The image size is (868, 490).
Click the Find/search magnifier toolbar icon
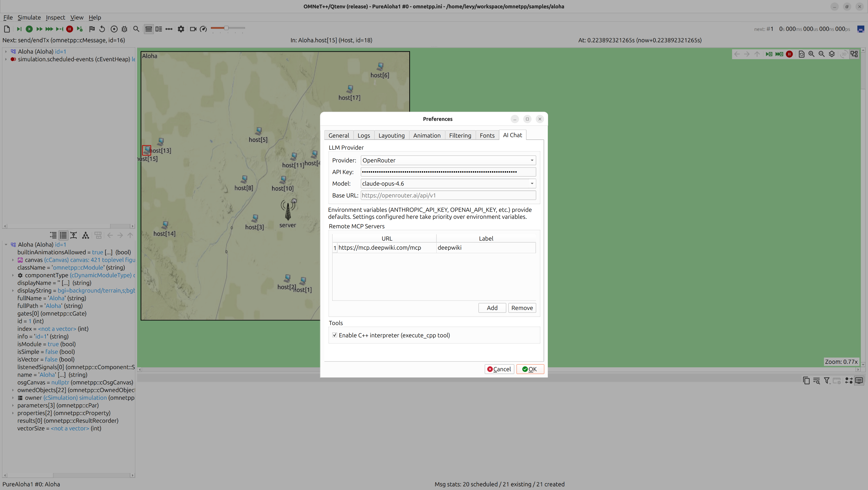click(136, 29)
